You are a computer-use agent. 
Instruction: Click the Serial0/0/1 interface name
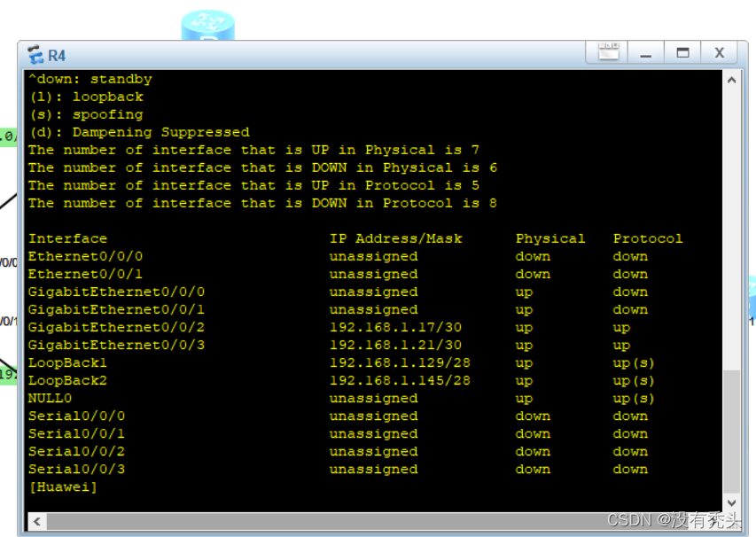pos(76,434)
